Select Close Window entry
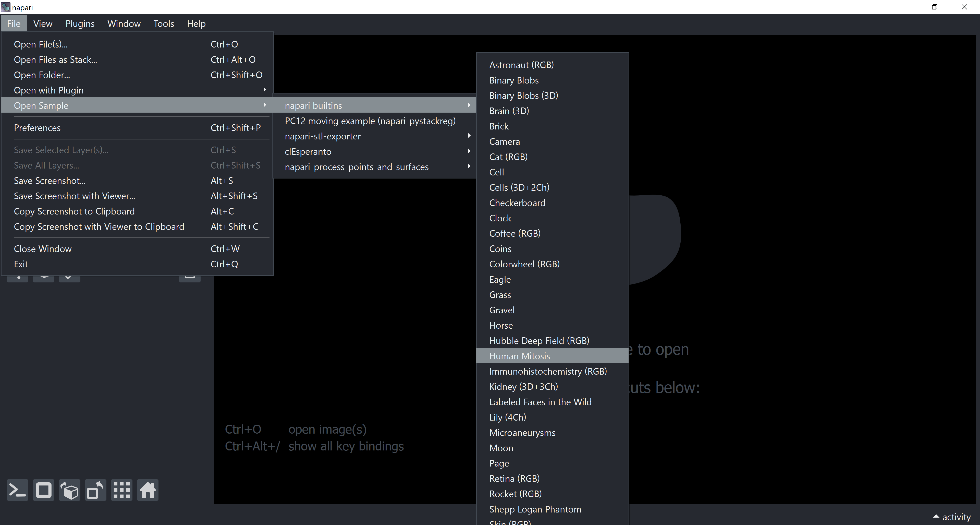980x525 pixels. click(x=137, y=249)
